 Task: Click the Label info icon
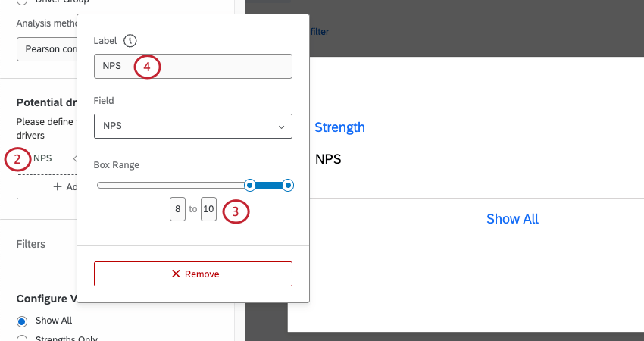132,40
